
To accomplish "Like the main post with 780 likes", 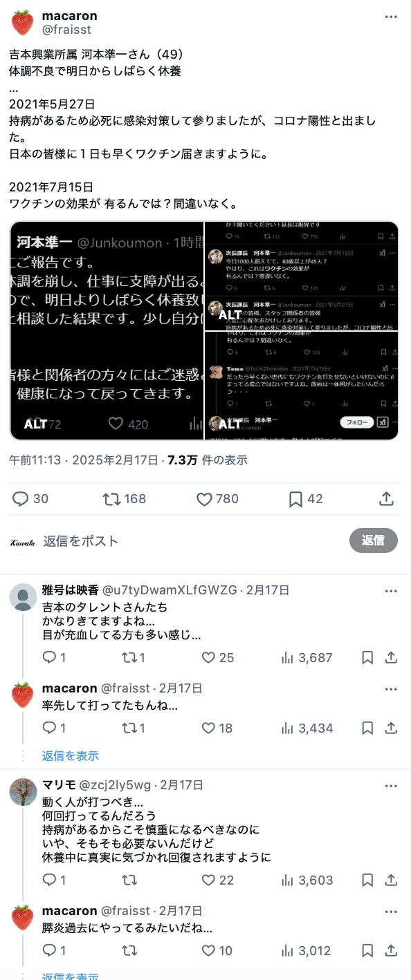I will (217, 498).
